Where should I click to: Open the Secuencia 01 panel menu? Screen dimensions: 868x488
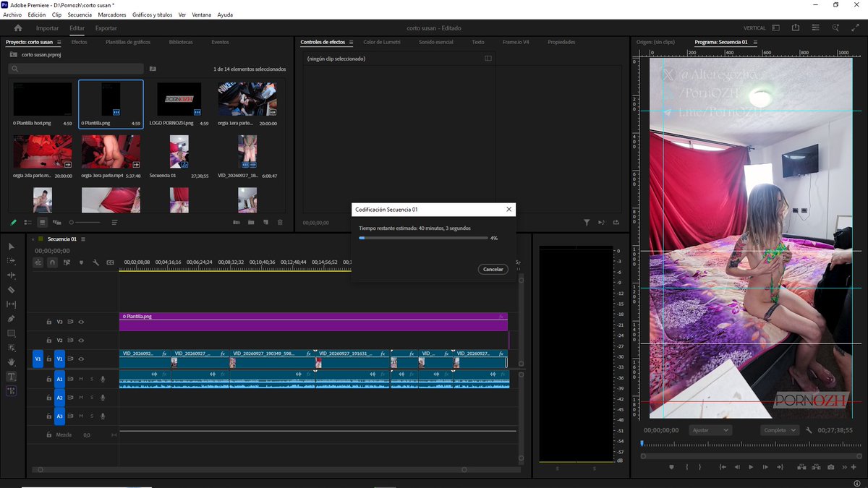click(83, 239)
